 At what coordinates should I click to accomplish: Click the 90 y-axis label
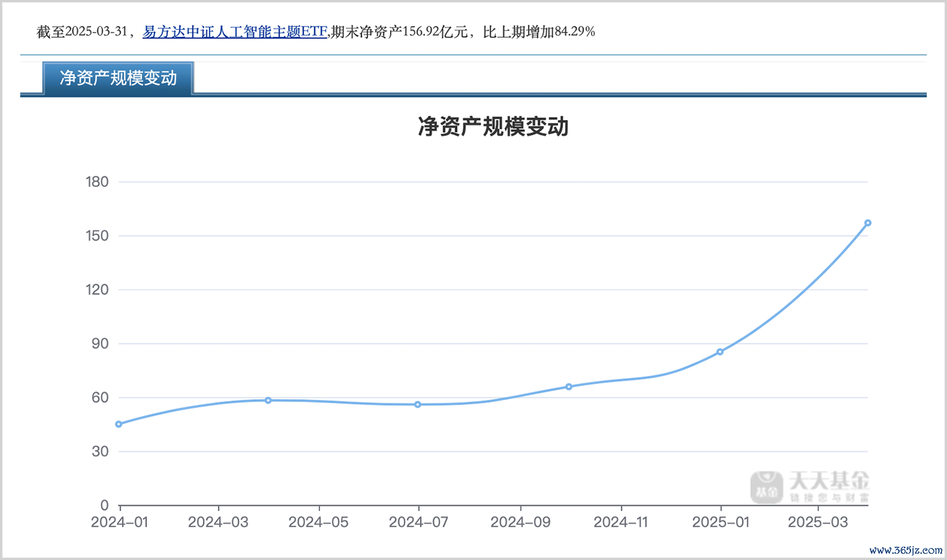[100, 343]
